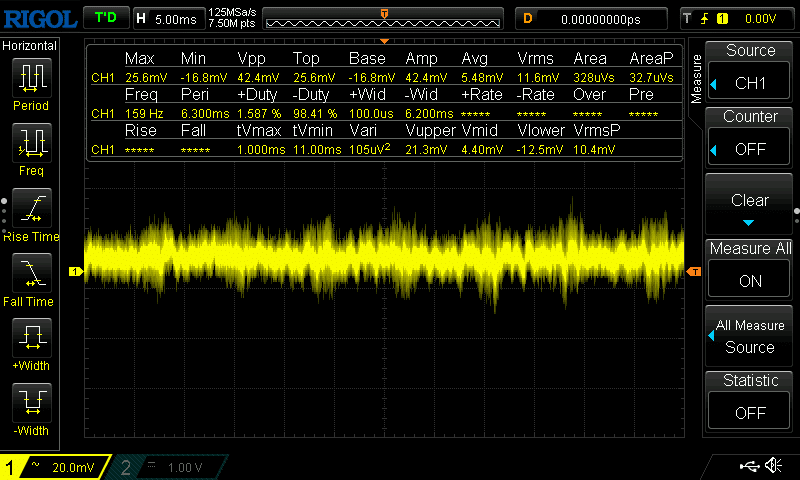Click the speaker sound icon
800x480 pixels.
[x=773, y=466]
